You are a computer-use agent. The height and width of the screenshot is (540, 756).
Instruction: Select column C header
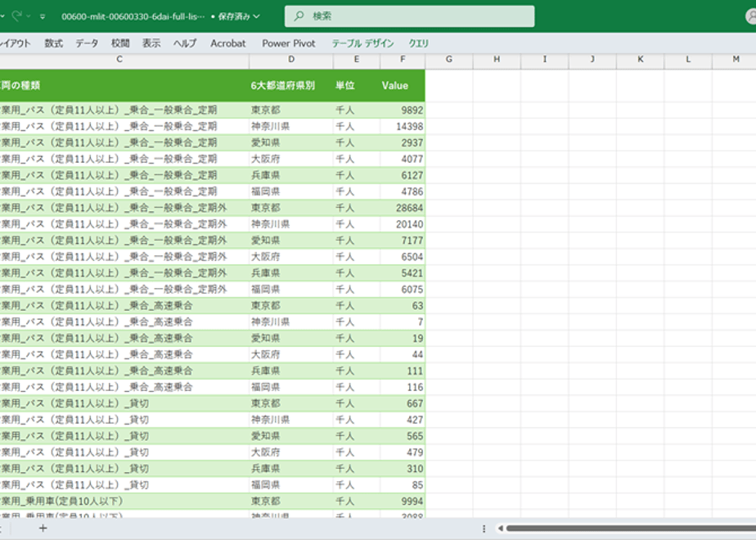[119, 59]
